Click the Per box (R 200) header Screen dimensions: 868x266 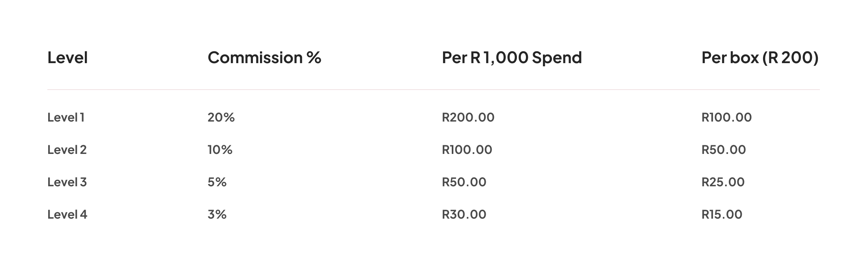(760, 58)
